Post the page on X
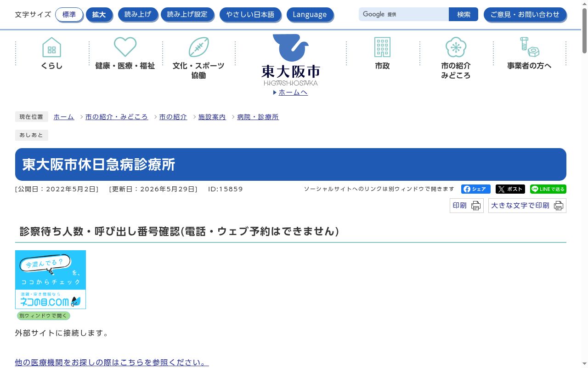This screenshot has height=368, width=588. click(510, 189)
